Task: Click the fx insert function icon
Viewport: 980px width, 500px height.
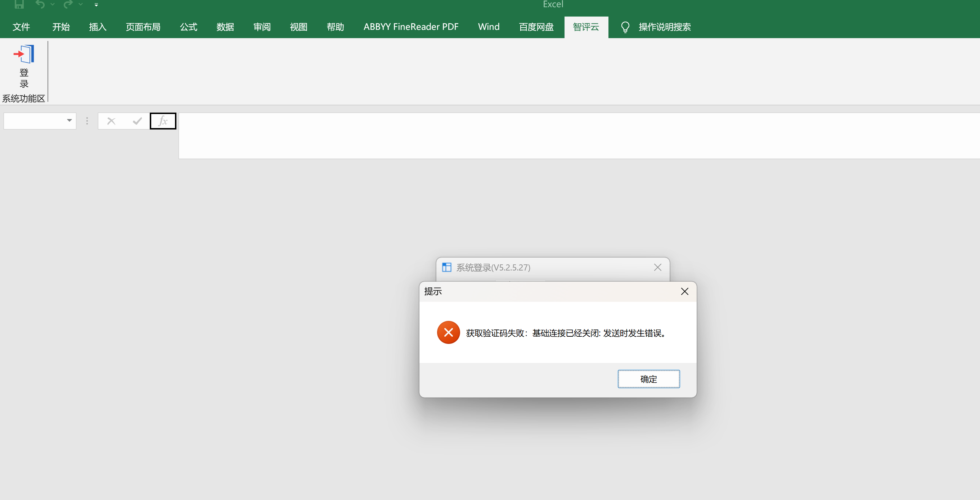Action: [x=163, y=121]
